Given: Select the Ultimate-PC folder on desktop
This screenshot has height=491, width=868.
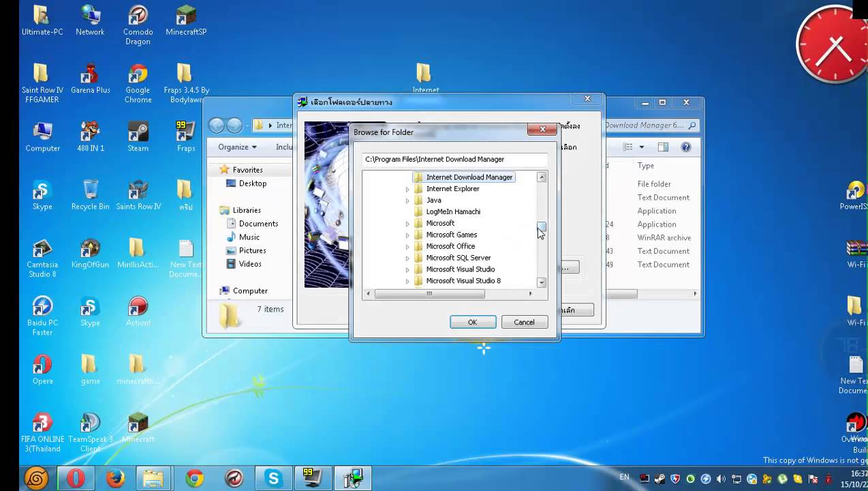Looking at the screenshot, I should 42,21.
